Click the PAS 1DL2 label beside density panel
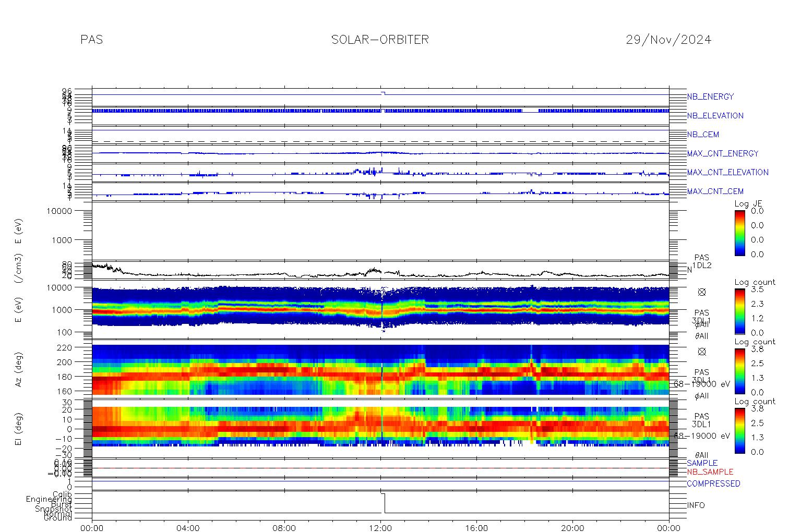The image size is (789, 532). 702,262
